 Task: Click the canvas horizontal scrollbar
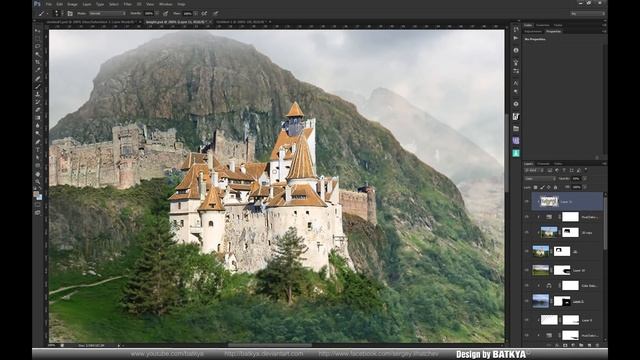[x=270, y=345]
